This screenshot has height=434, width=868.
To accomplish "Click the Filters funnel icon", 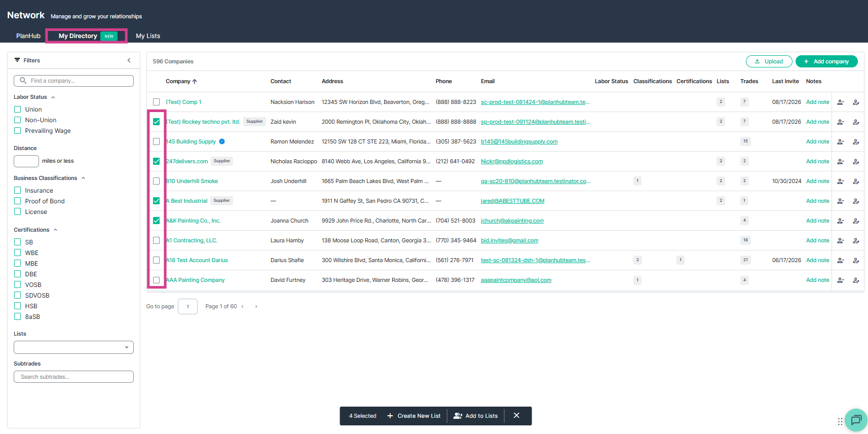I will (x=17, y=60).
